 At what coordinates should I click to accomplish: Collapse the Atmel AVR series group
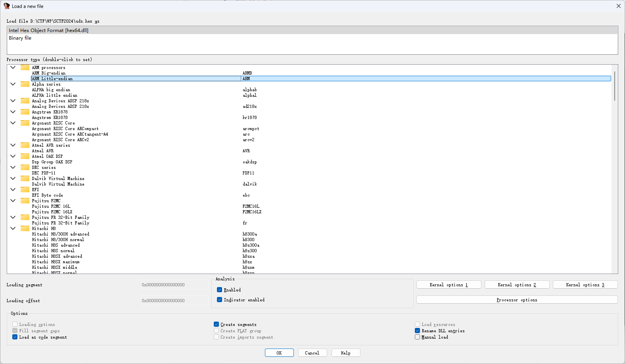[13, 145]
